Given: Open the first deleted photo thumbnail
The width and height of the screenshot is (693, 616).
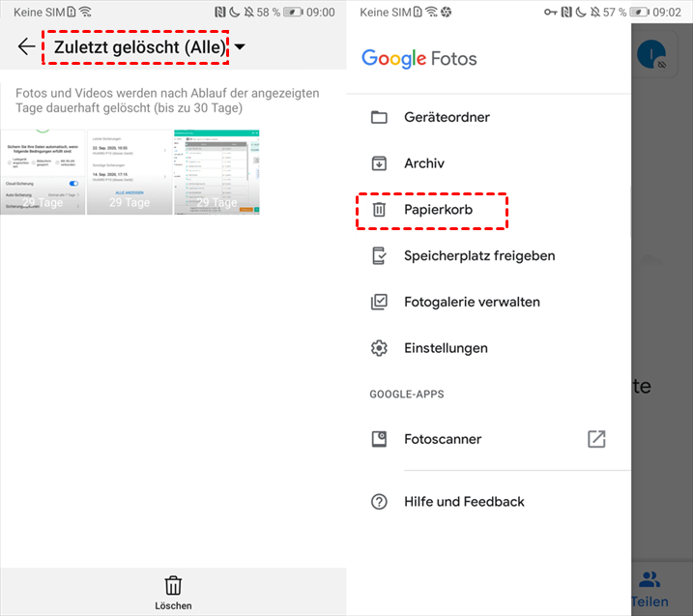Looking at the screenshot, I should tap(43, 172).
